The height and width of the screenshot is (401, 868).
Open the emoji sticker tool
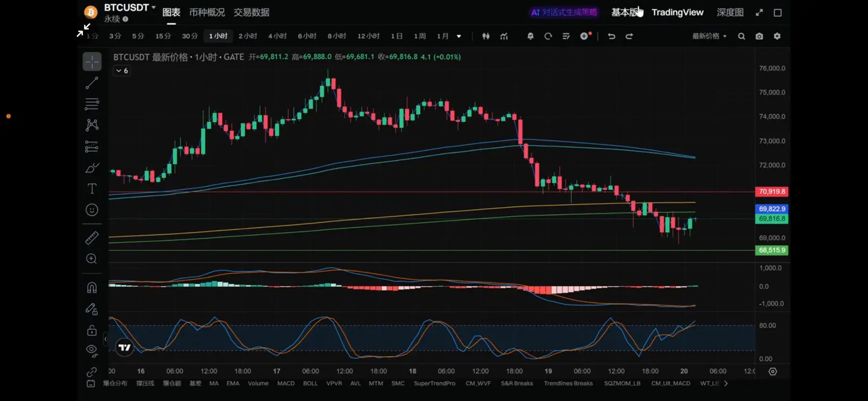click(x=92, y=210)
